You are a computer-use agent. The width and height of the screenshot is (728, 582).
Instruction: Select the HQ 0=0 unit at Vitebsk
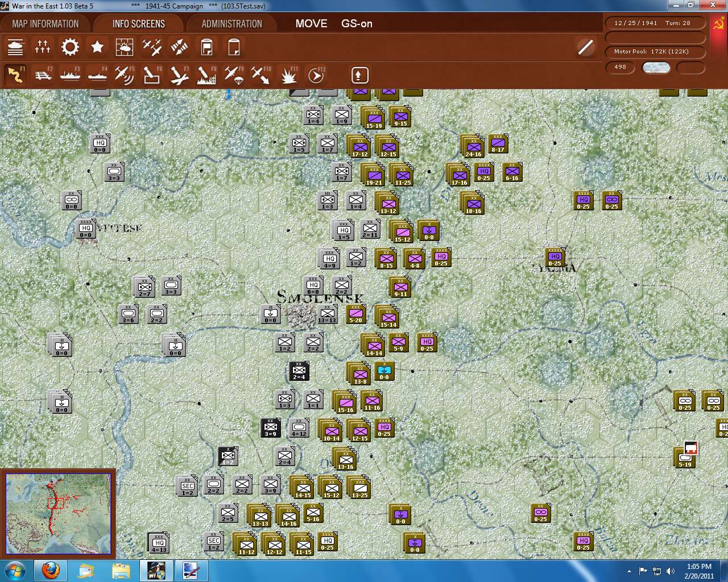(x=86, y=229)
